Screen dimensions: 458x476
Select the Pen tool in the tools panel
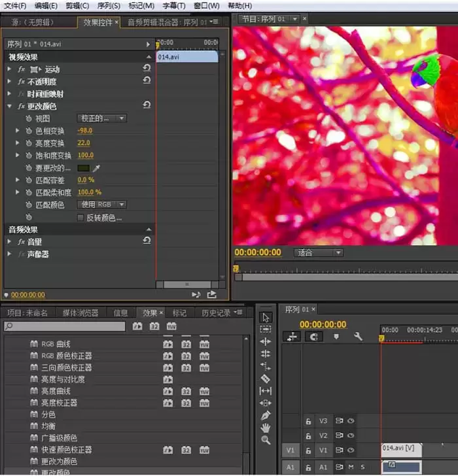(x=265, y=415)
